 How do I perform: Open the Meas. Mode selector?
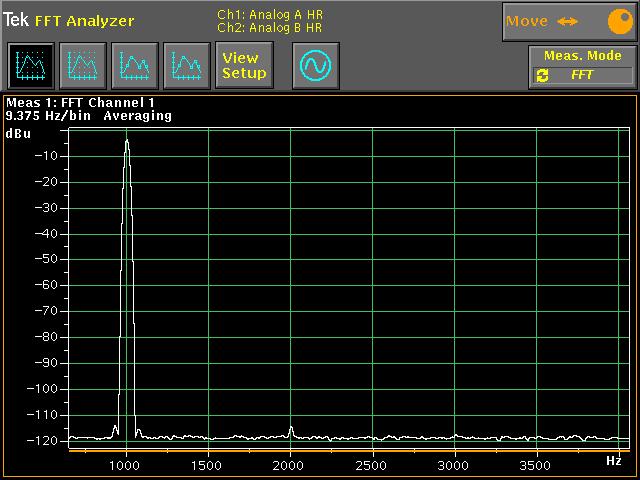(582, 56)
